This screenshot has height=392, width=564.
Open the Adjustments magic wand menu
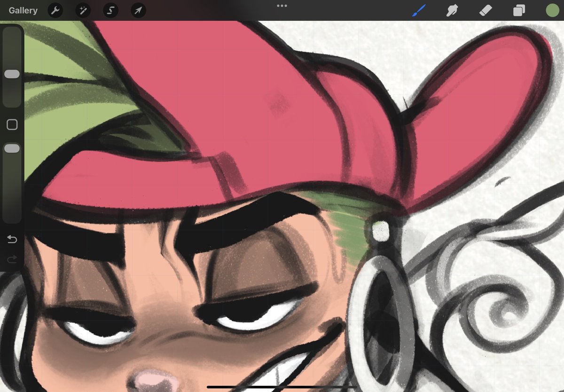[x=83, y=10]
